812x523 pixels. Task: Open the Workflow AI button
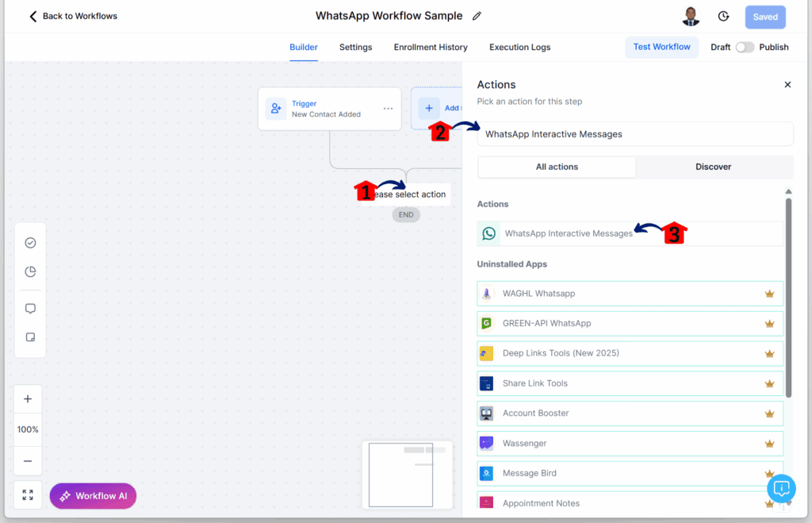tap(94, 496)
